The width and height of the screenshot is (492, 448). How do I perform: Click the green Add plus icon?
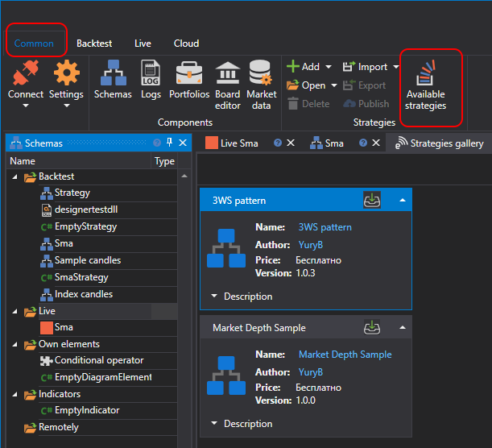293,67
